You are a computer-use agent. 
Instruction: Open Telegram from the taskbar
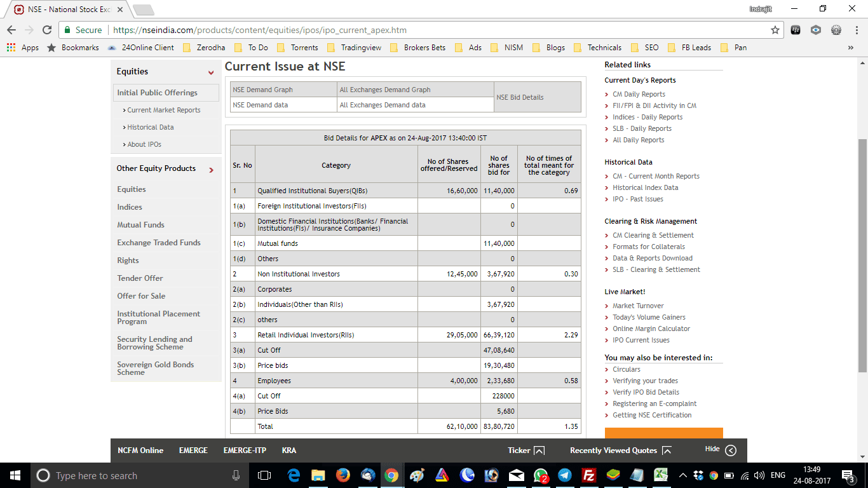[x=565, y=475]
